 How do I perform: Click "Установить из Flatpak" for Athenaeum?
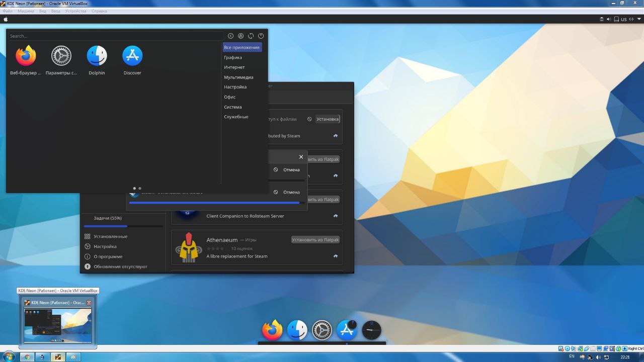pos(315,240)
